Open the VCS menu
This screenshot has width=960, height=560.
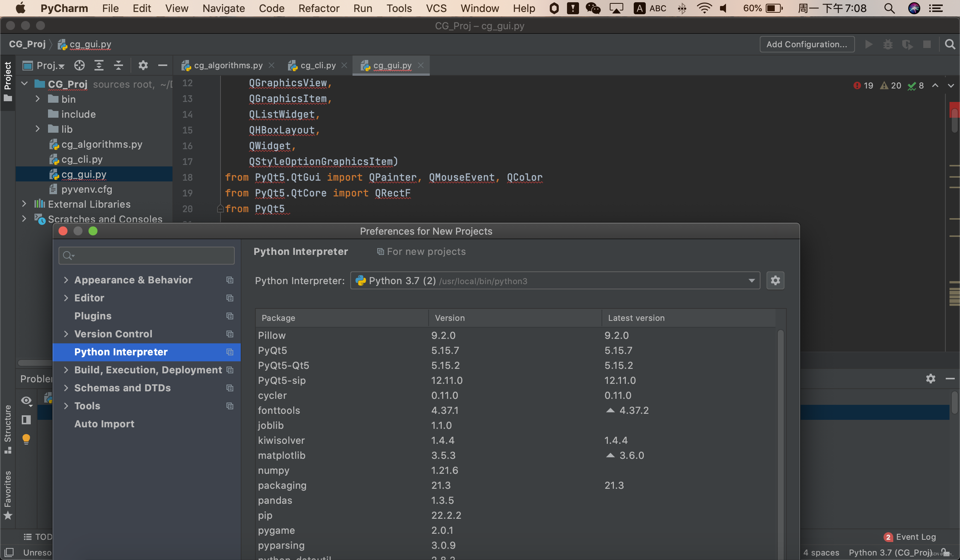(436, 8)
